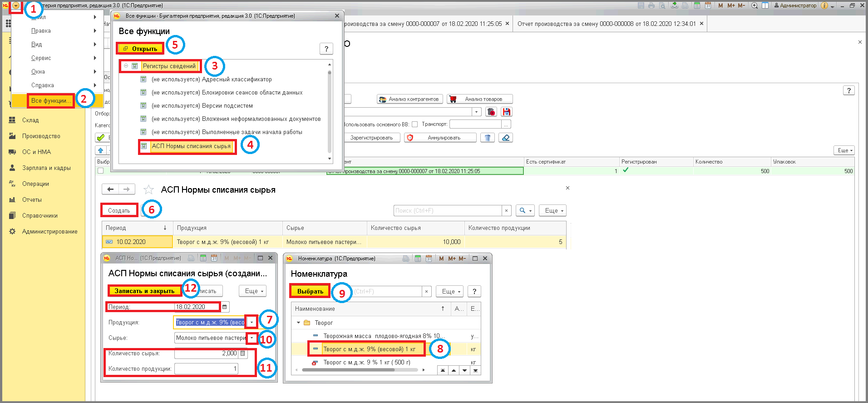Click the Создать button
This screenshot has width=868, height=403.
pos(119,210)
